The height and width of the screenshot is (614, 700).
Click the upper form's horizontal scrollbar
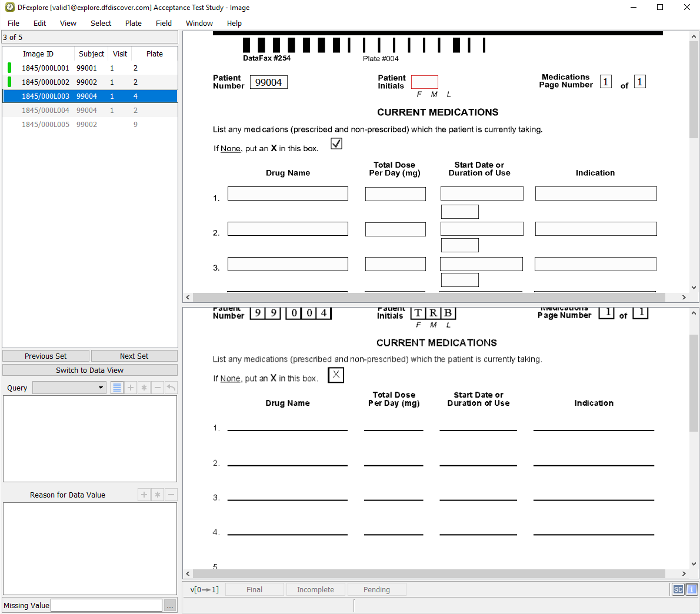coord(435,298)
